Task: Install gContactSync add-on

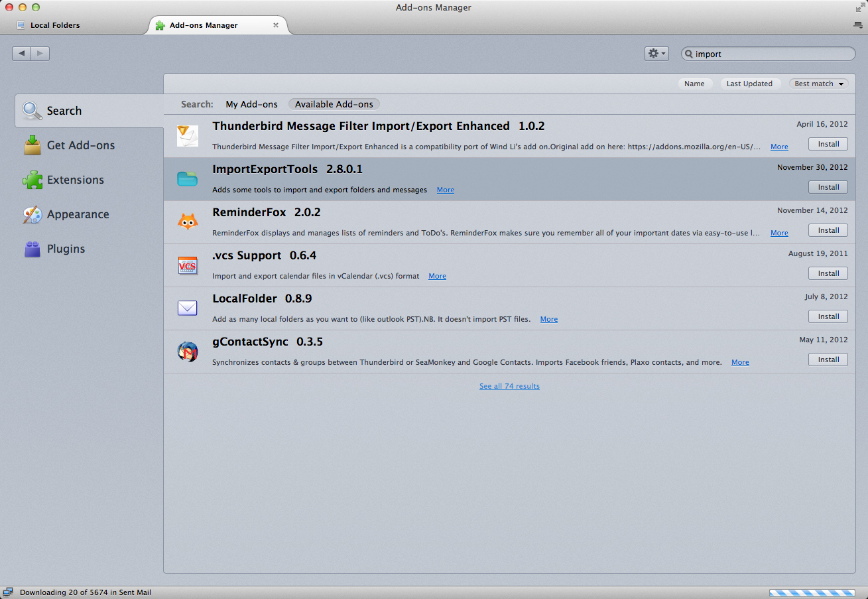Action: tap(828, 360)
